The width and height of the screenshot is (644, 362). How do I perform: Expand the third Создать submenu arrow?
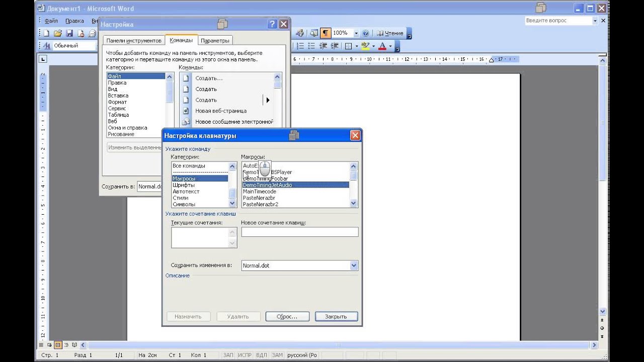point(268,100)
